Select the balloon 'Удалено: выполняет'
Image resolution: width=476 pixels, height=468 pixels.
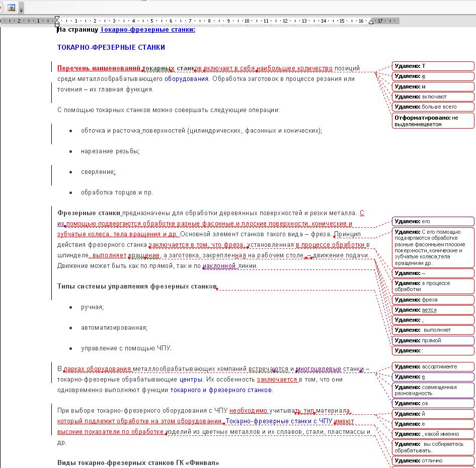[433, 330]
